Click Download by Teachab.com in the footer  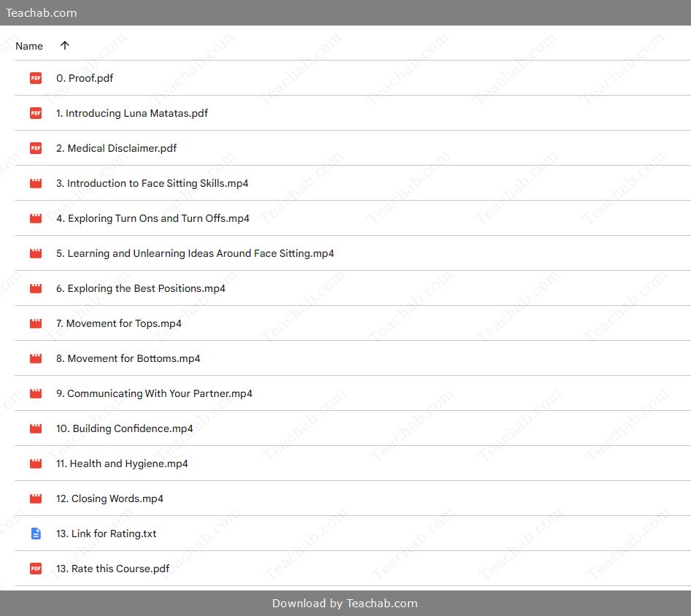tap(345, 603)
